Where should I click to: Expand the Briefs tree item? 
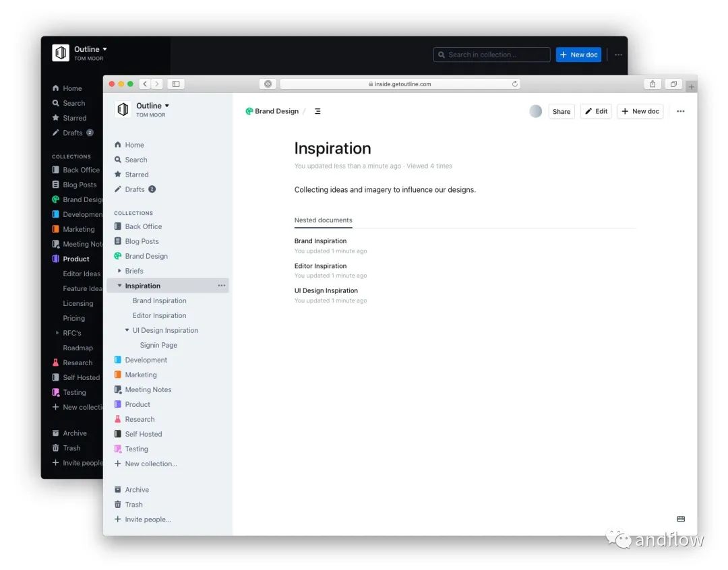[119, 271]
